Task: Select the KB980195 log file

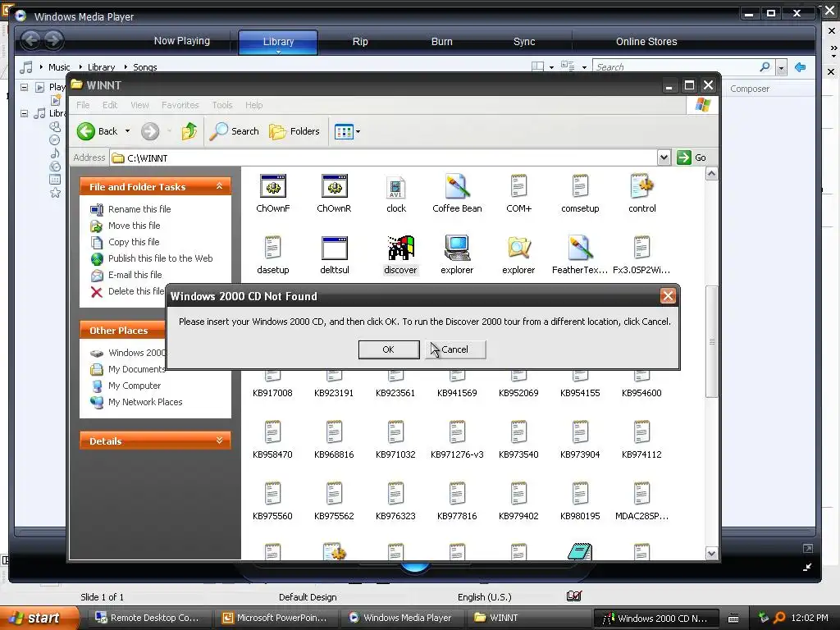Action: click(x=580, y=494)
